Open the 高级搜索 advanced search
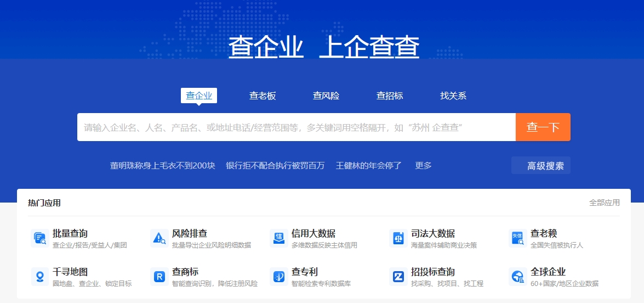Viewport: 644px width, 303px height. click(x=541, y=166)
